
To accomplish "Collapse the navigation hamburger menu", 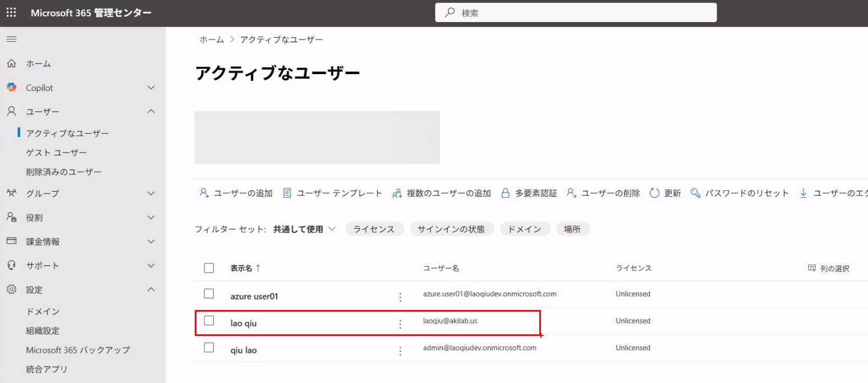I will coord(11,39).
